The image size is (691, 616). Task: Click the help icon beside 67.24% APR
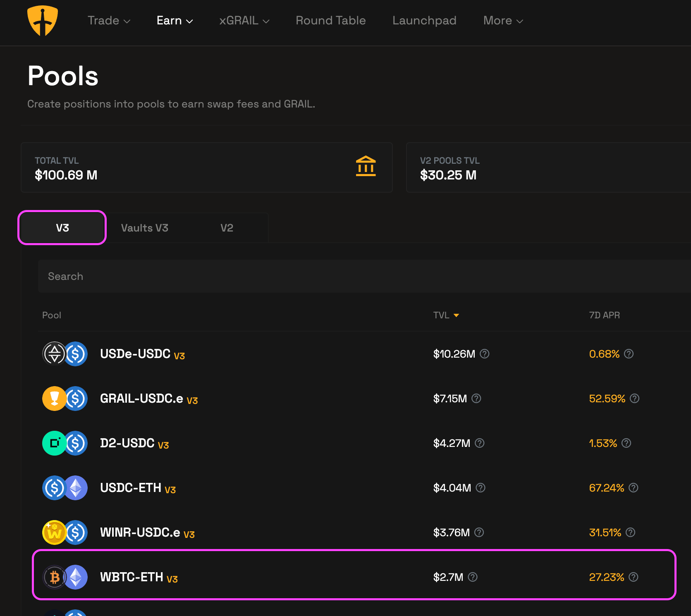[x=634, y=488]
